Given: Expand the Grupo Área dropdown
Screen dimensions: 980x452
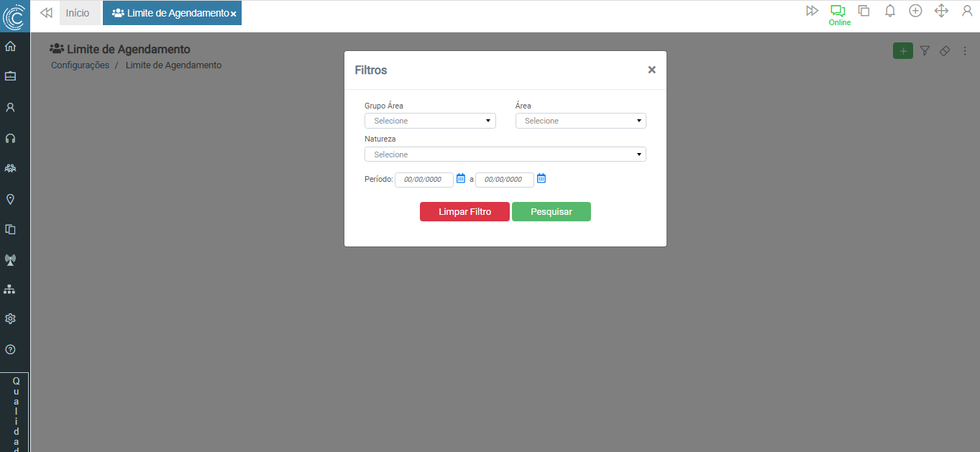Looking at the screenshot, I should tap(430, 121).
